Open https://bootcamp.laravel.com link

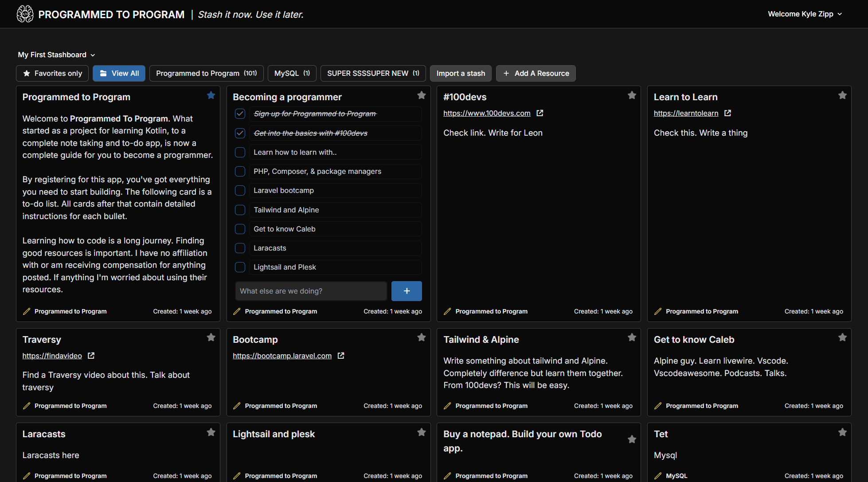tap(282, 356)
